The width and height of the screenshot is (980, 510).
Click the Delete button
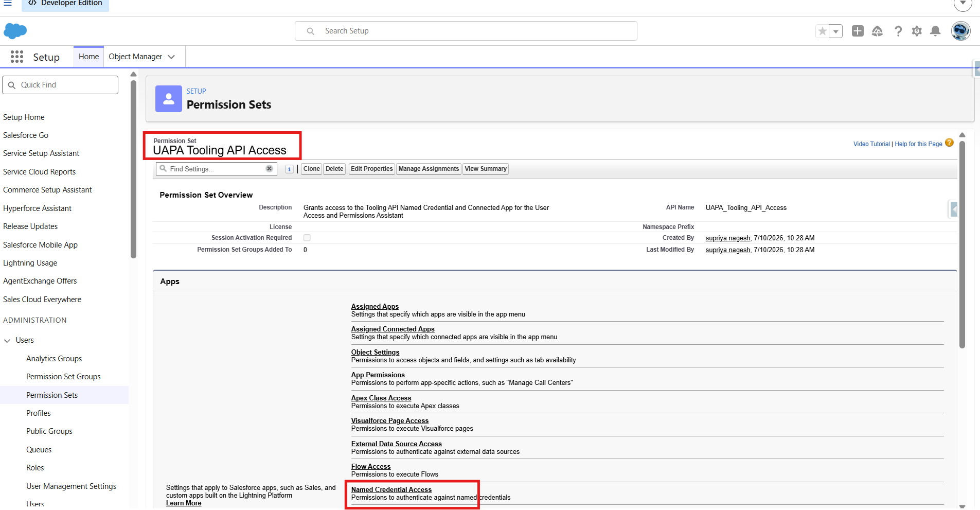tap(334, 169)
